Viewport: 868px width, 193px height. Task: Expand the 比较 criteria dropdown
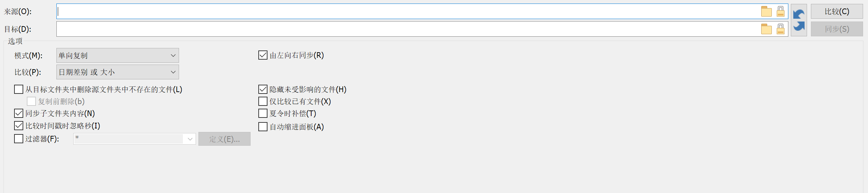[117, 72]
